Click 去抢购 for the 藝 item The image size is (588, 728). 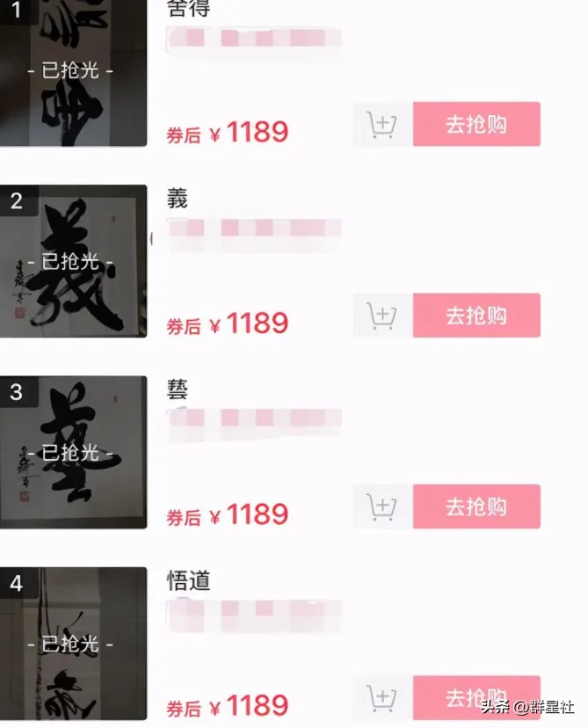click(476, 507)
